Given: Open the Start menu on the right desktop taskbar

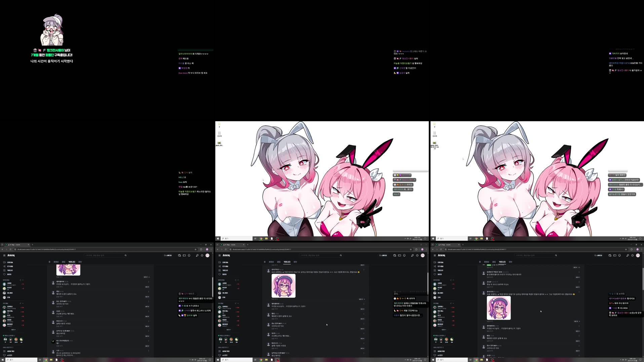Looking at the screenshot, I should (433, 238).
